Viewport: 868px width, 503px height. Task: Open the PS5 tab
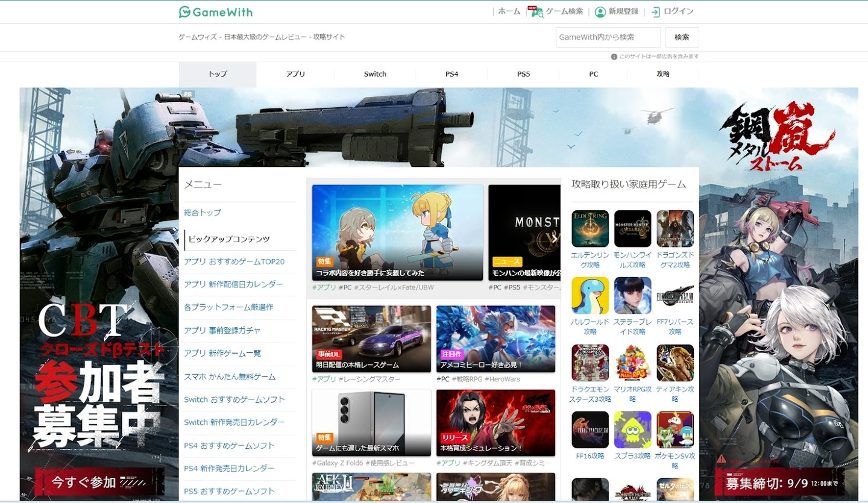click(x=523, y=74)
